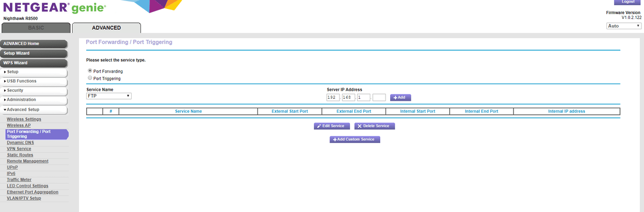The image size is (644, 212).
Task: Click the Add Custom Service button
Action: 355,139
